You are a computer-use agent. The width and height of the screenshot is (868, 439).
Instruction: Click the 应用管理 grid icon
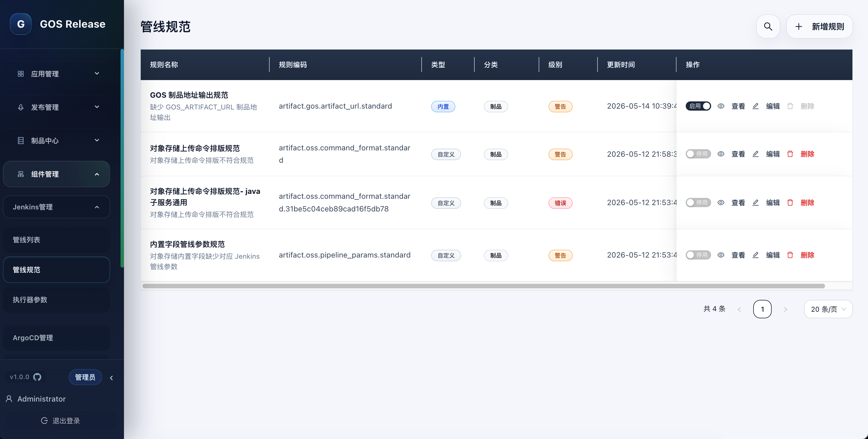(x=20, y=73)
